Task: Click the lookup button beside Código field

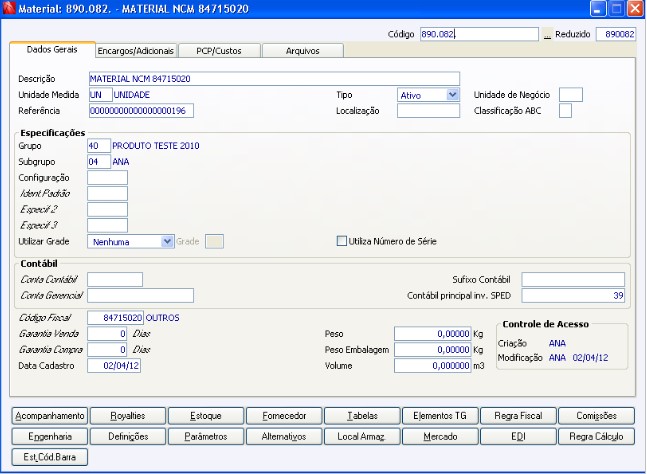Action: 547,34
